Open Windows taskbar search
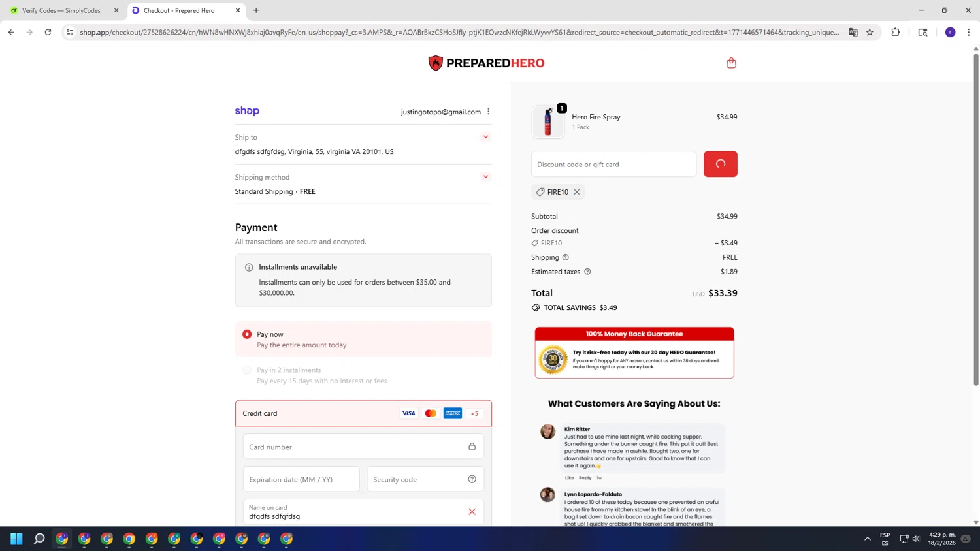 coord(39,539)
